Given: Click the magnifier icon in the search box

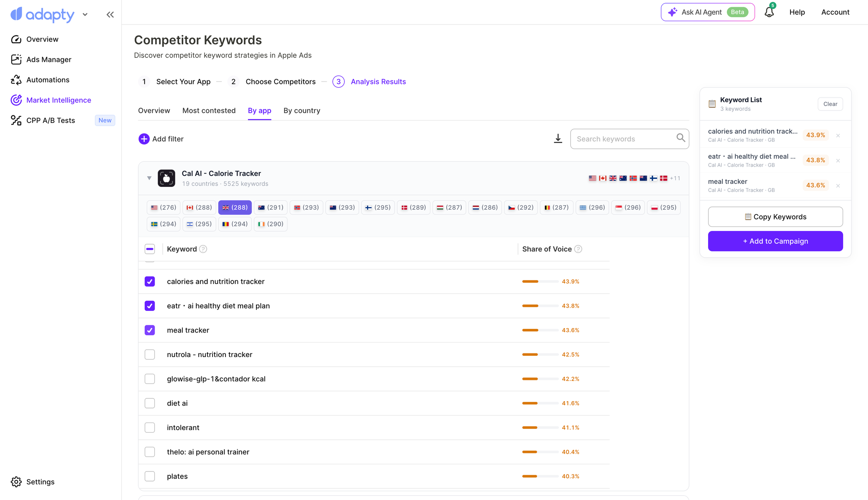Looking at the screenshot, I should [x=680, y=138].
